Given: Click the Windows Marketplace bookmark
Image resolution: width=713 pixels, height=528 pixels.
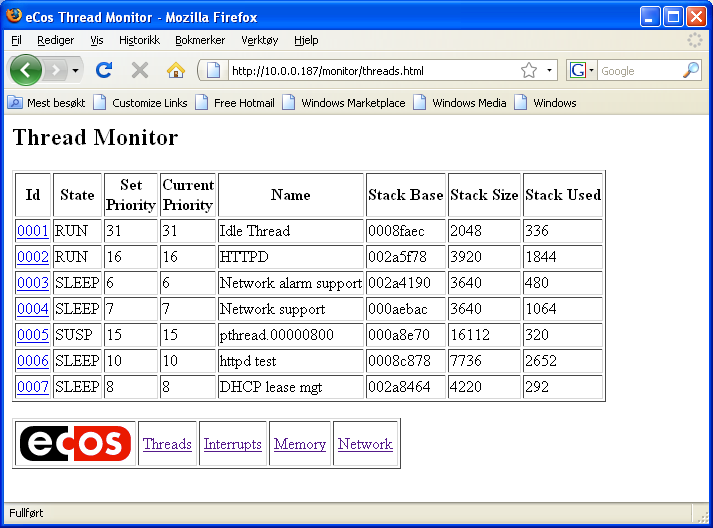Looking at the screenshot, I should [x=344, y=103].
